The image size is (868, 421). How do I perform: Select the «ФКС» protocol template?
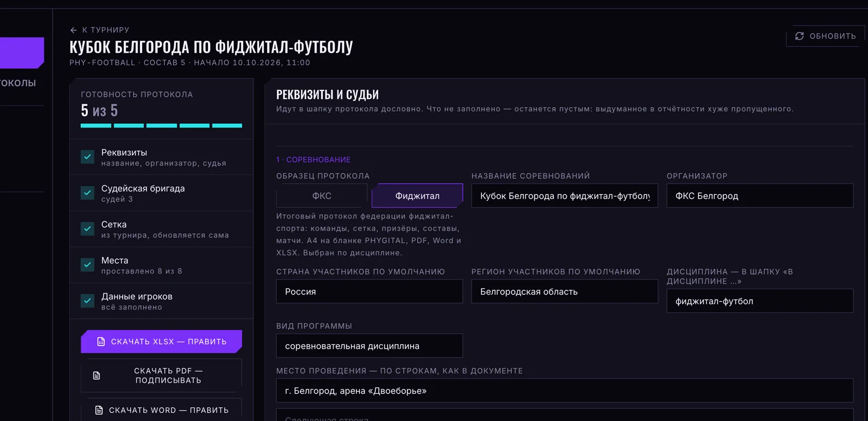coord(322,196)
